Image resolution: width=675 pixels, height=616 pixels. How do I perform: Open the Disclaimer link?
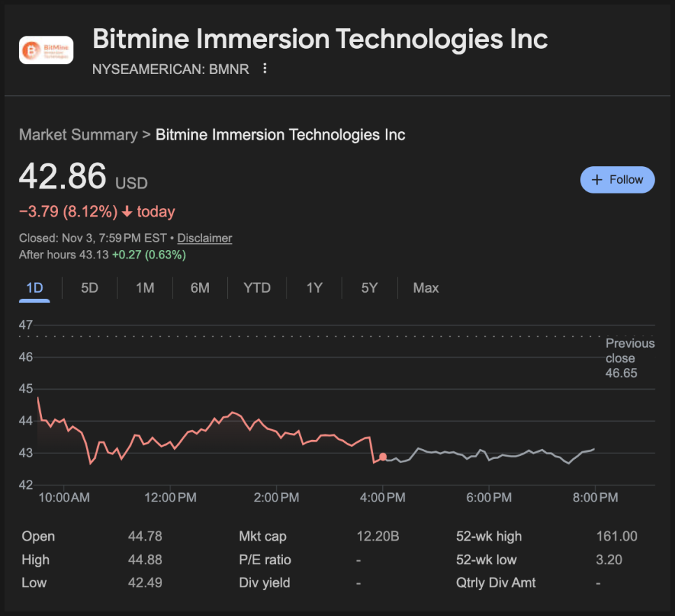pos(204,238)
